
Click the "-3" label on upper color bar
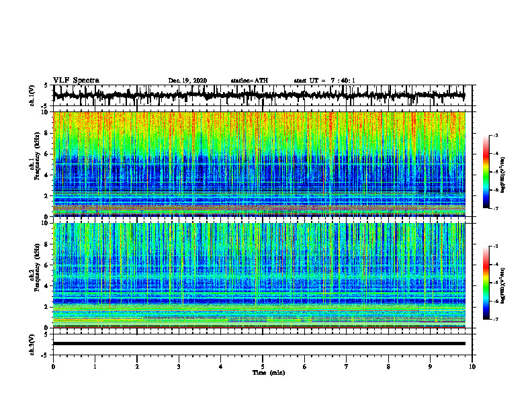[x=495, y=135]
